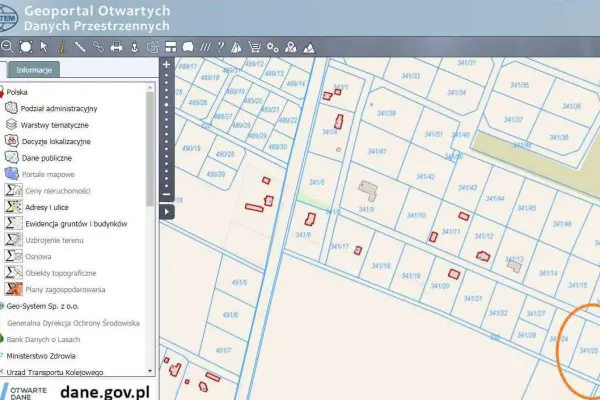Select Podział administracyjny label
This screenshot has width=600, height=400.
(x=59, y=109)
